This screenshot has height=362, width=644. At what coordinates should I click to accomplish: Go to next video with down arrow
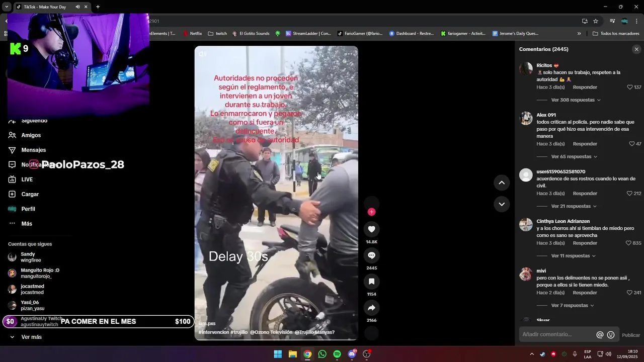point(502,204)
